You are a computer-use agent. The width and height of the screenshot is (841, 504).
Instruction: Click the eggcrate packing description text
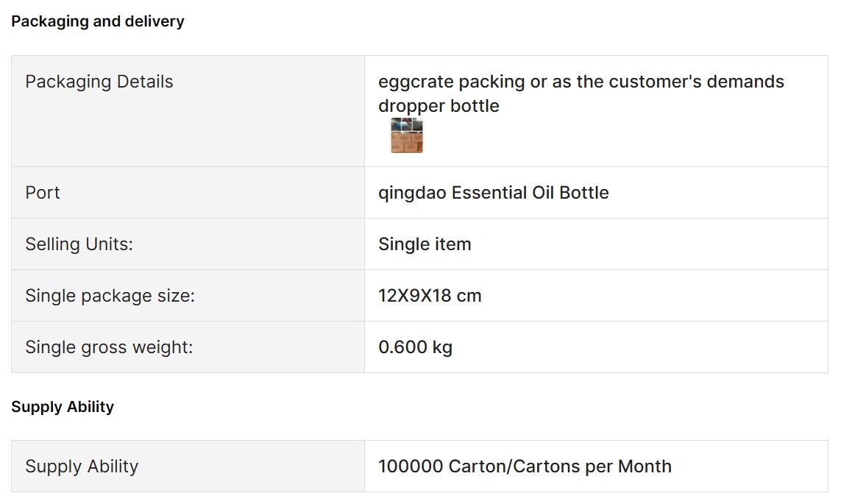click(x=581, y=82)
